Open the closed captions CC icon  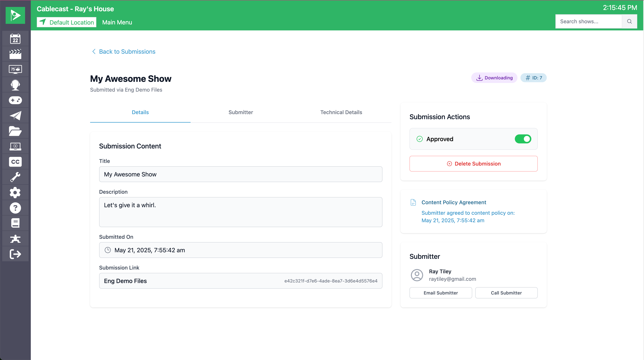pos(15,162)
